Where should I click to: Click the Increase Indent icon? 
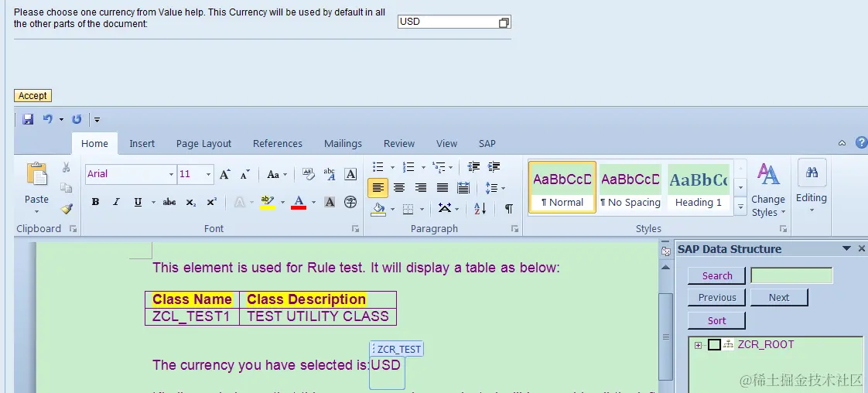tap(494, 166)
